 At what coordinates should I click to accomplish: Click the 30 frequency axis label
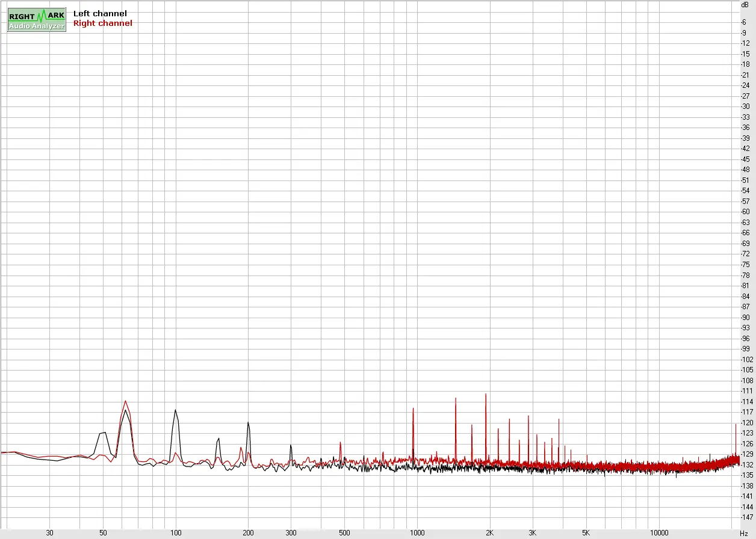click(49, 533)
